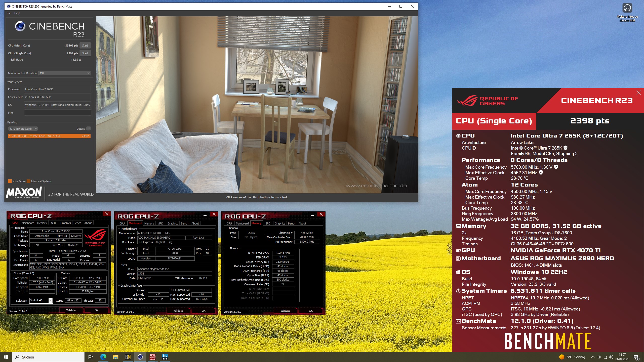Open About tab in CPU-Z Mainboard window
Image resolution: width=644 pixels, height=362 pixels.
195,223
